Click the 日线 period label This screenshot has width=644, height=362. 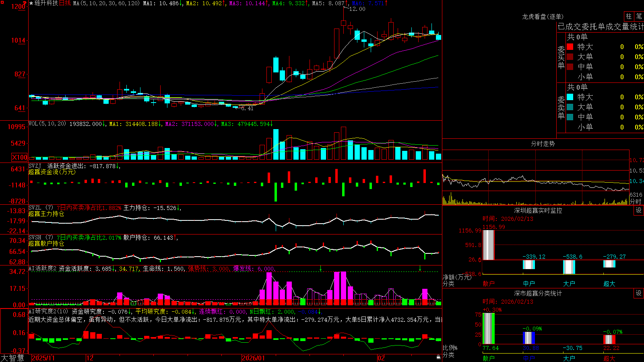(65, 3)
